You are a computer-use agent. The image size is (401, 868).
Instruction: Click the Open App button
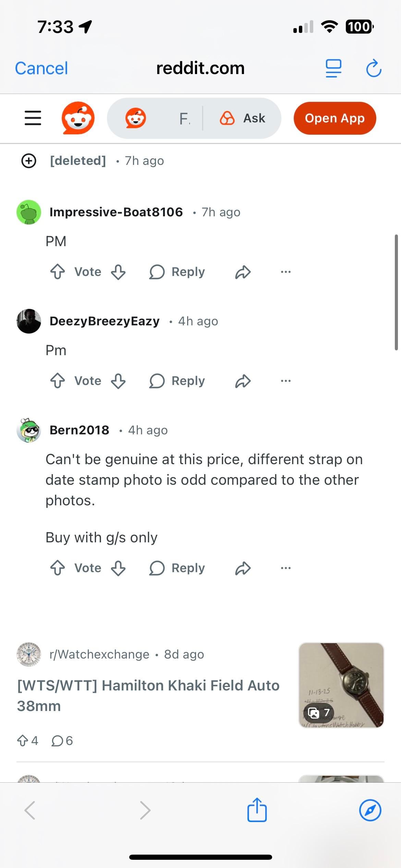pyautogui.click(x=335, y=118)
